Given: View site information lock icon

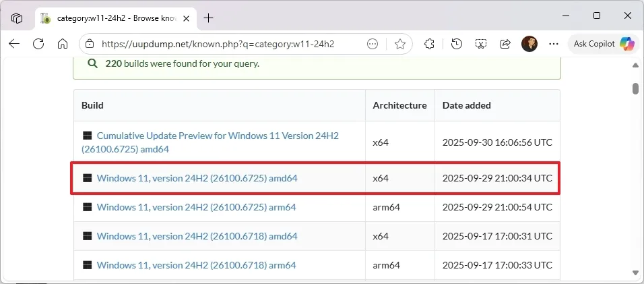Looking at the screenshot, I should coord(90,44).
